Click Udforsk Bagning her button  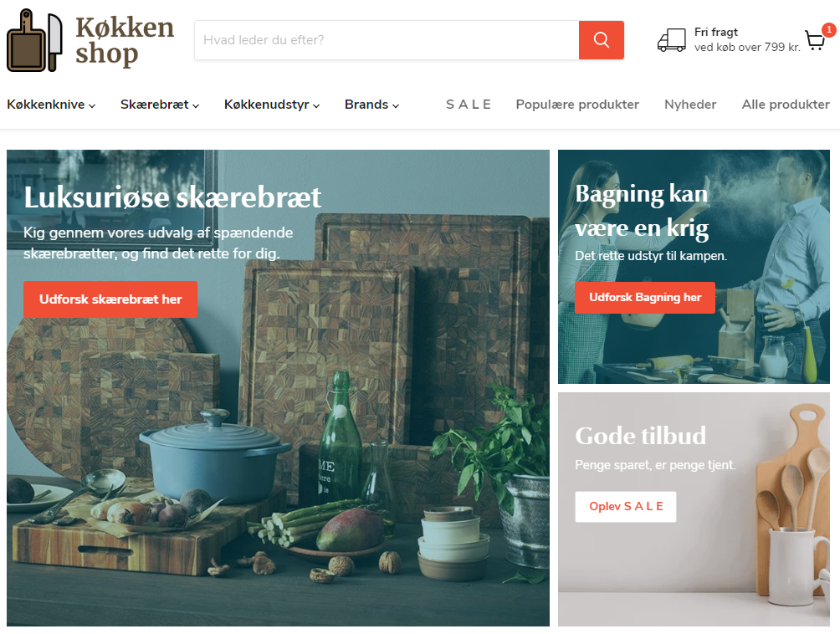(645, 297)
